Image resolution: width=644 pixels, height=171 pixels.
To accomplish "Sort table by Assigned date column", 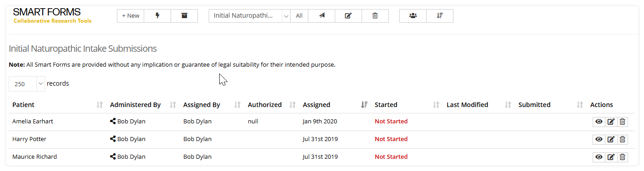I will click(335, 105).
